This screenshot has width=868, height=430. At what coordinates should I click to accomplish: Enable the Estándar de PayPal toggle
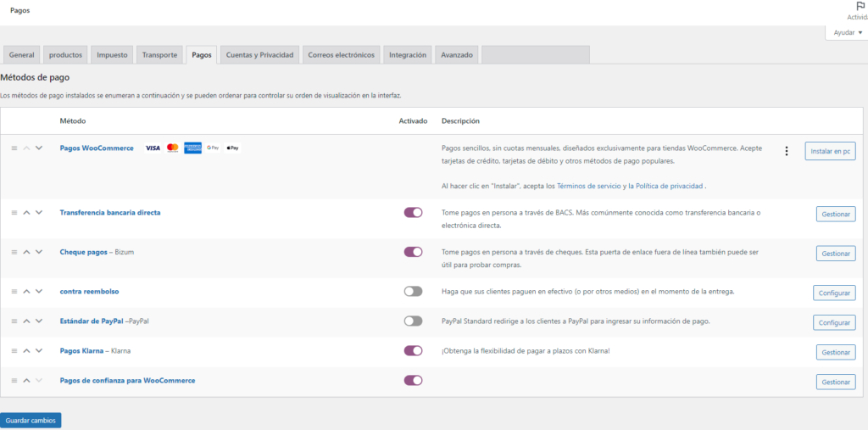click(x=413, y=321)
